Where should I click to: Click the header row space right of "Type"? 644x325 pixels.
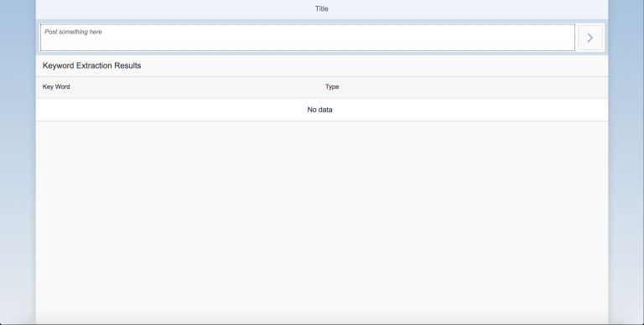472,86
